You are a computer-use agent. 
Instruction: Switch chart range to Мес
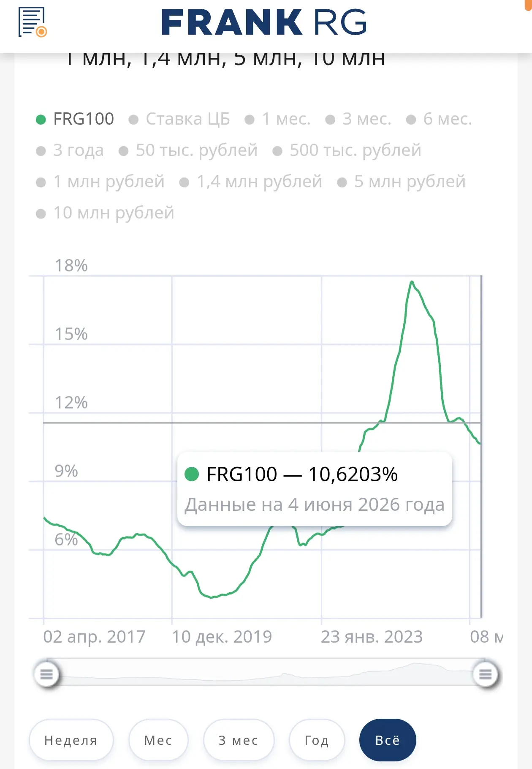(158, 740)
